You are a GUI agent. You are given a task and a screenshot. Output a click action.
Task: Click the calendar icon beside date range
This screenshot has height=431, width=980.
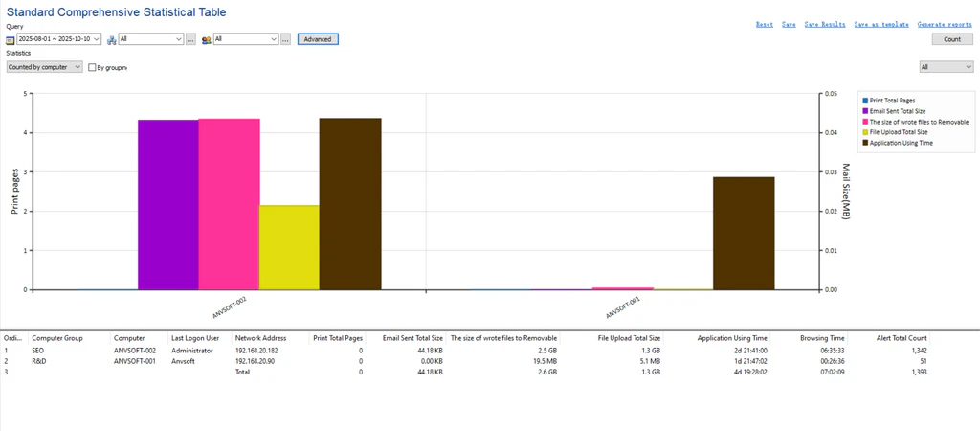(10, 40)
